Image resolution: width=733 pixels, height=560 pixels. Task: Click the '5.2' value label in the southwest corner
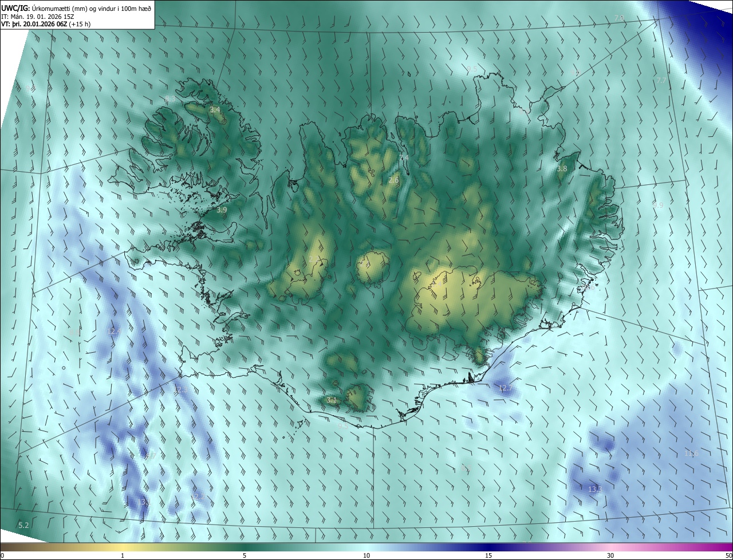(x=23, y=525)
